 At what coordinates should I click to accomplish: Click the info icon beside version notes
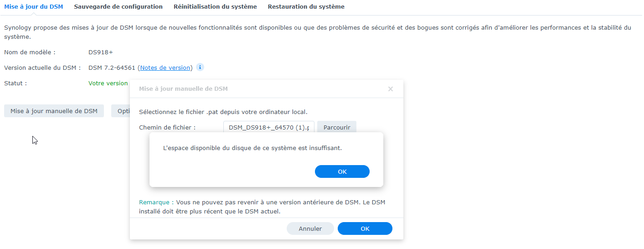(200, 67)
